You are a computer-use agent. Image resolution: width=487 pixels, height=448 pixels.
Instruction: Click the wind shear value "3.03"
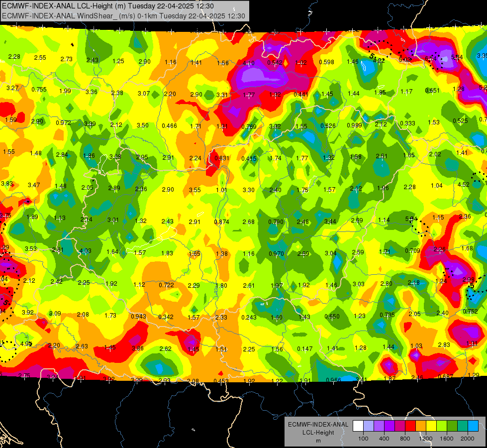[359, 284]
